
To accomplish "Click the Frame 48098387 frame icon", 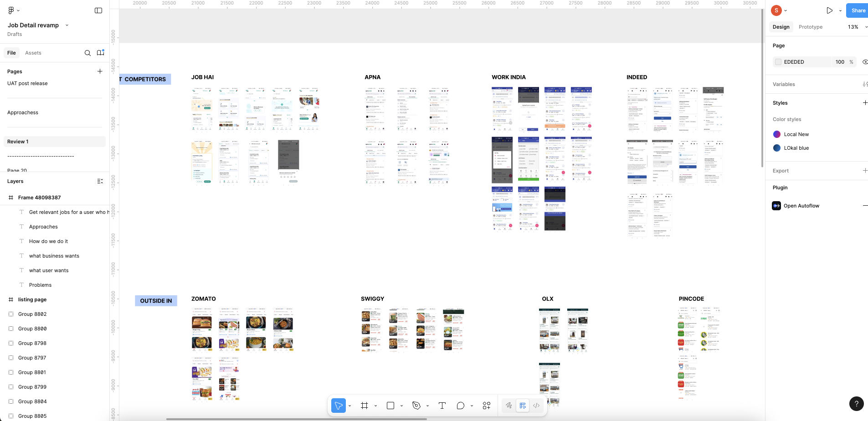I will [x=11, y=198].
